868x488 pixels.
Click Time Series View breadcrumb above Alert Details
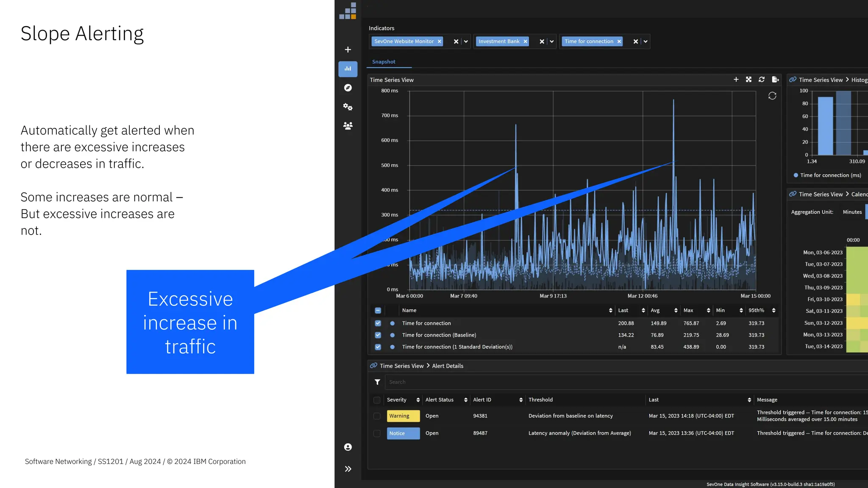pos(401,366)
